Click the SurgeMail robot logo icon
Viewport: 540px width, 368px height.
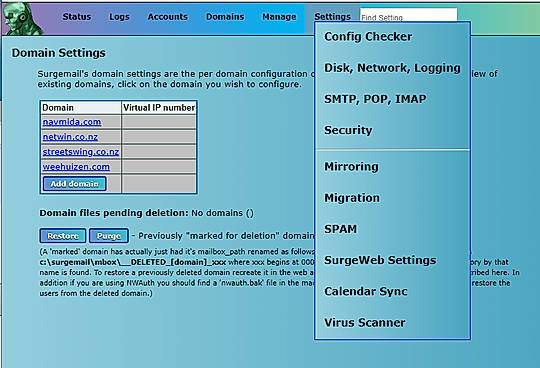pos(23,19)
